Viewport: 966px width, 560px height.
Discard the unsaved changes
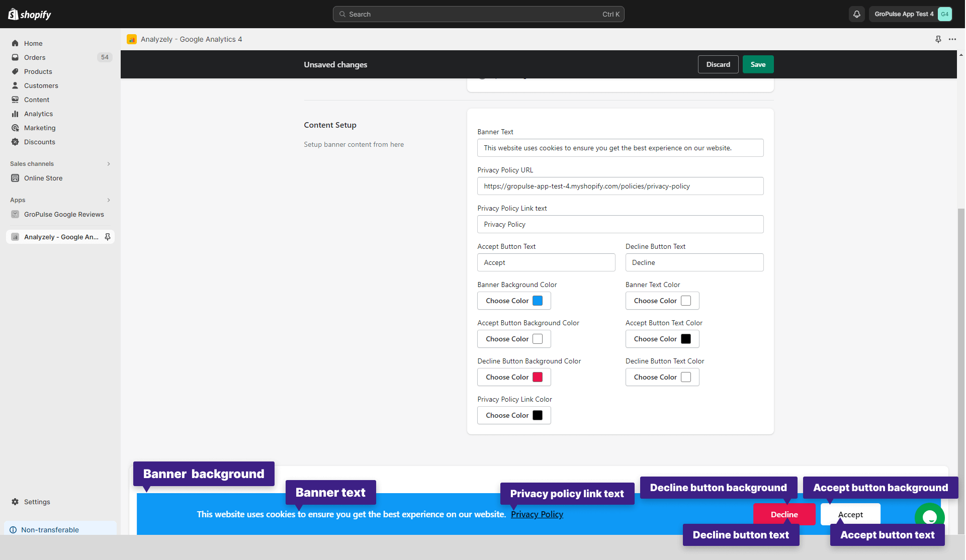pos(718,64)
